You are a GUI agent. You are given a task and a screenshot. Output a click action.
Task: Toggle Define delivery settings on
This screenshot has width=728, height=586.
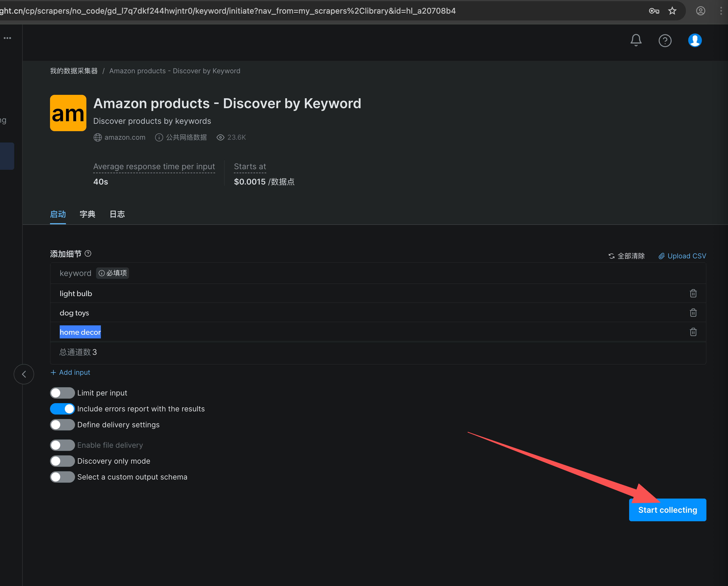pyautogui.click(x=62, y=425)
